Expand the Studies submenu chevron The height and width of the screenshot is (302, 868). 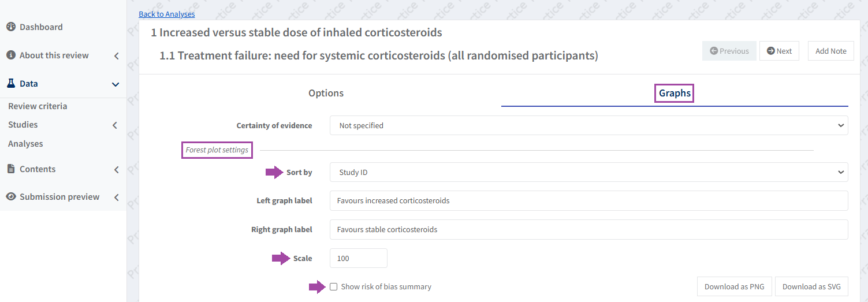(x=116, y=125)
